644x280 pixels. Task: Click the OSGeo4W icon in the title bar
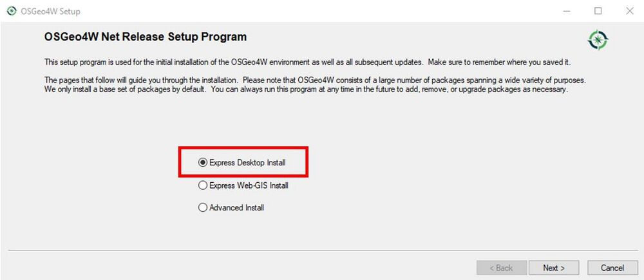(12, 11)
